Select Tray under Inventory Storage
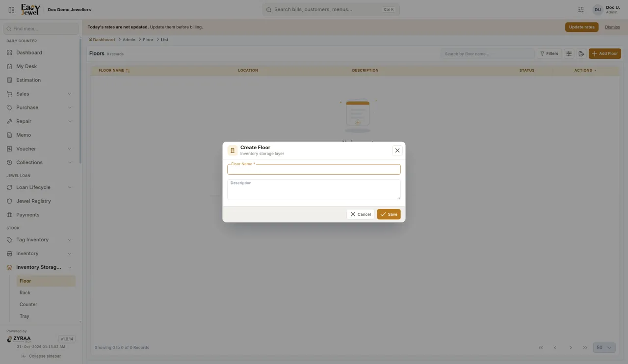Viewport: 628px width, 364px height. [x=46, y=316]
